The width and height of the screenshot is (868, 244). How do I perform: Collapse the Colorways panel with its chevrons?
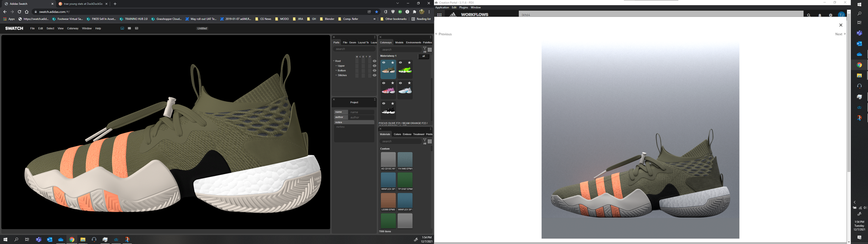[431, 37]
